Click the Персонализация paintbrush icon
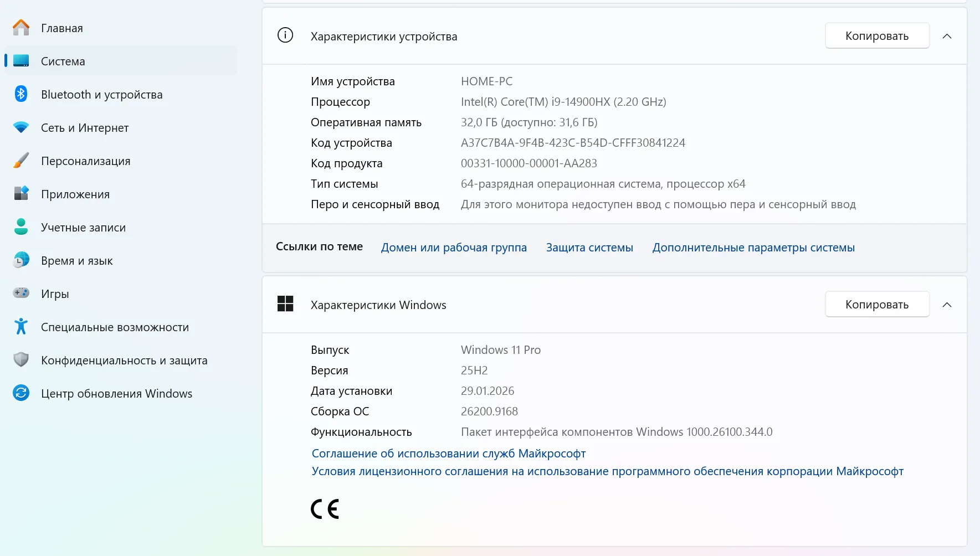The height and width of the screenshot is (556, 980). click(21, 161)
